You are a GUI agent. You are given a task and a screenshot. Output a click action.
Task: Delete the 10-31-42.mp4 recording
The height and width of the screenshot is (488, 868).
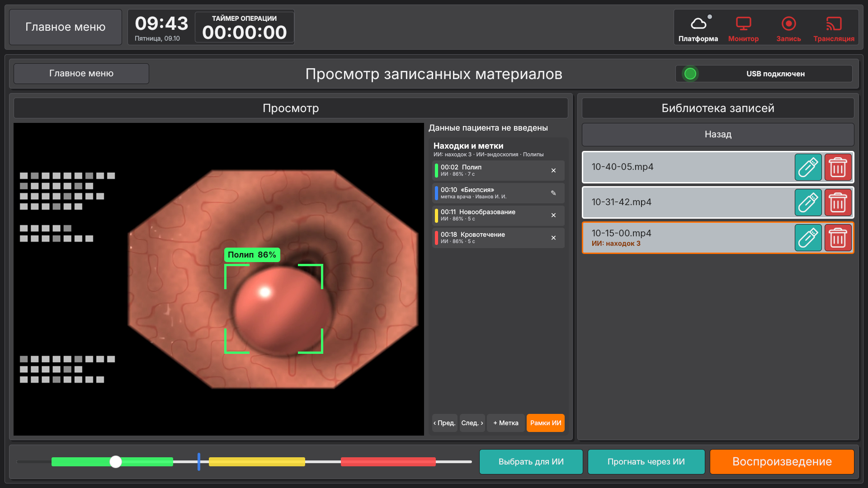(x=838, y=202)
